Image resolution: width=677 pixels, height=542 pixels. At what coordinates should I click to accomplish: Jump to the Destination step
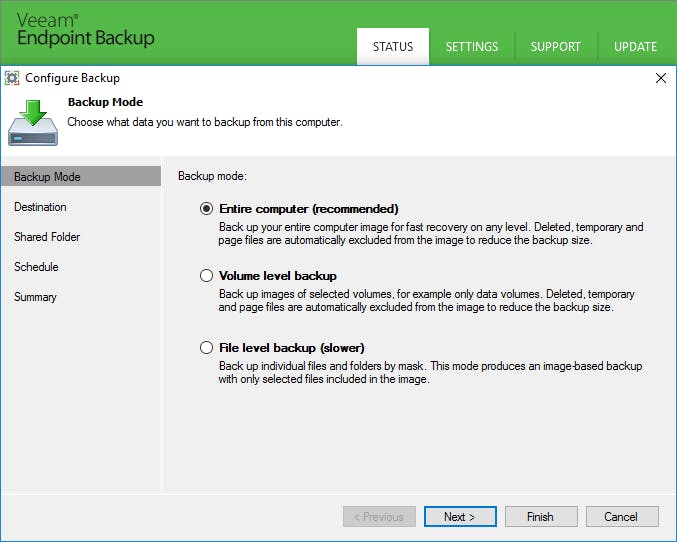pyautogui.click(x=41, y=207)
